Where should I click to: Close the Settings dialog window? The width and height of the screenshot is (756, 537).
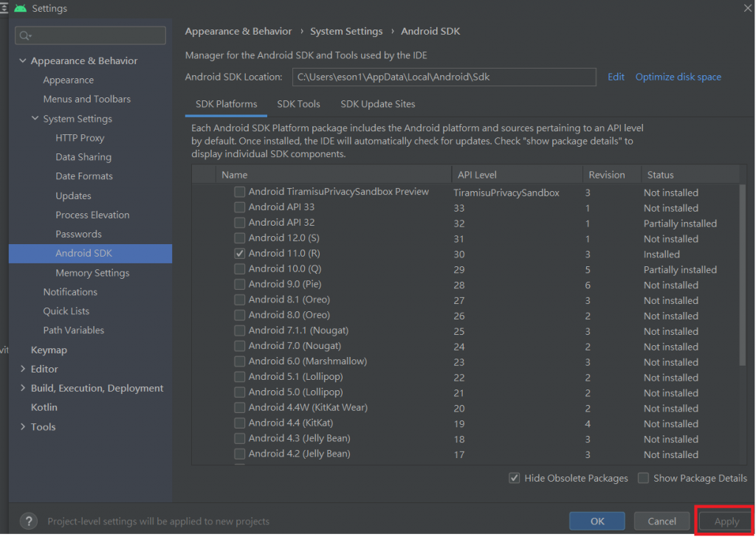click(748, 7)
